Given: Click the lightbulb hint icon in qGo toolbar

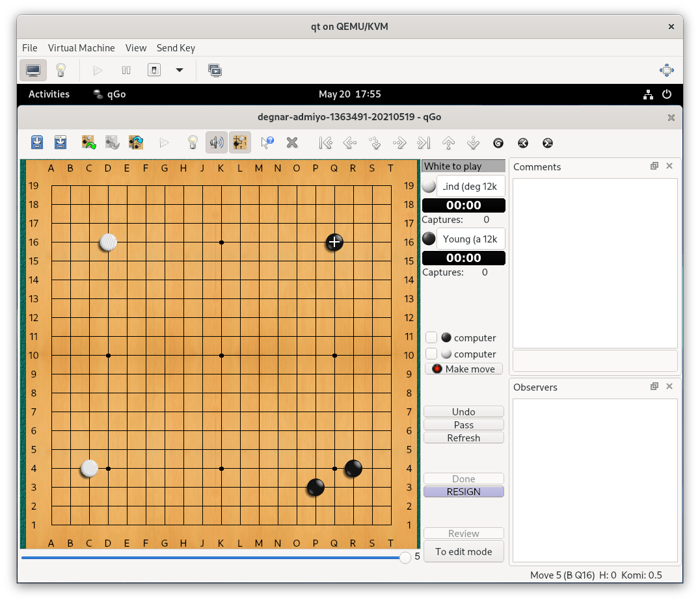Looking at the screenshot, I should tap(193, 142).
